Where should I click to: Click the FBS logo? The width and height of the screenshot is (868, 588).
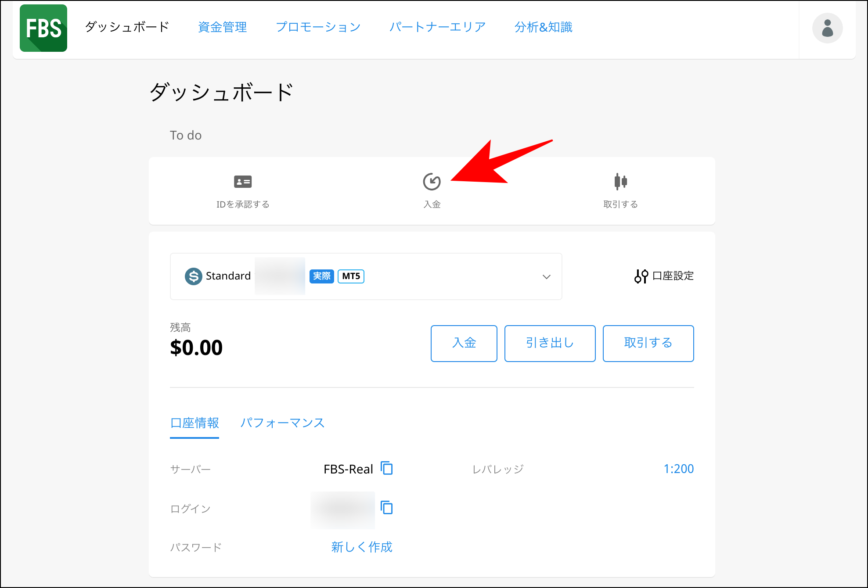point(43,28)
